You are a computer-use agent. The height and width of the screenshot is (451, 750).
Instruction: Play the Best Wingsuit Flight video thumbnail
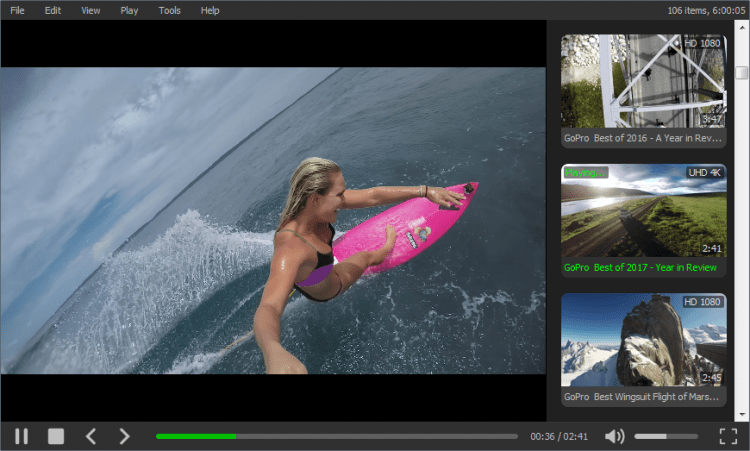click(x=643, y=340)
